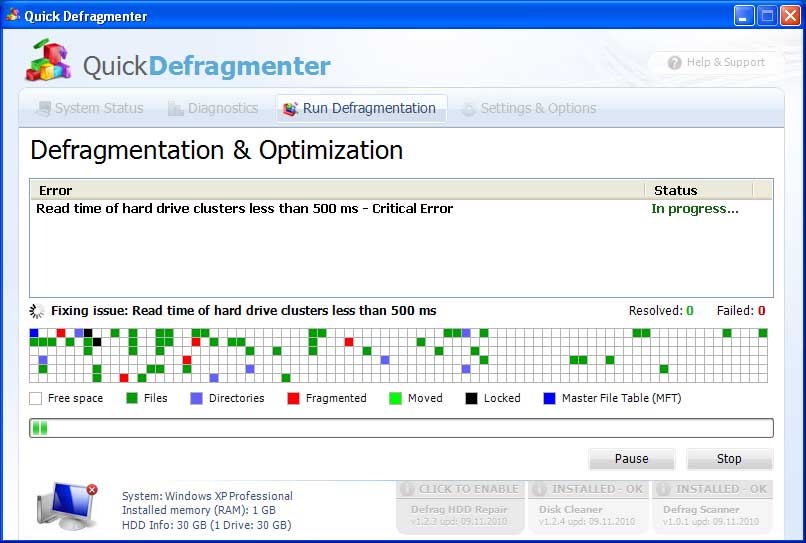Click the blue Master File Table swatch

point(549,399)
